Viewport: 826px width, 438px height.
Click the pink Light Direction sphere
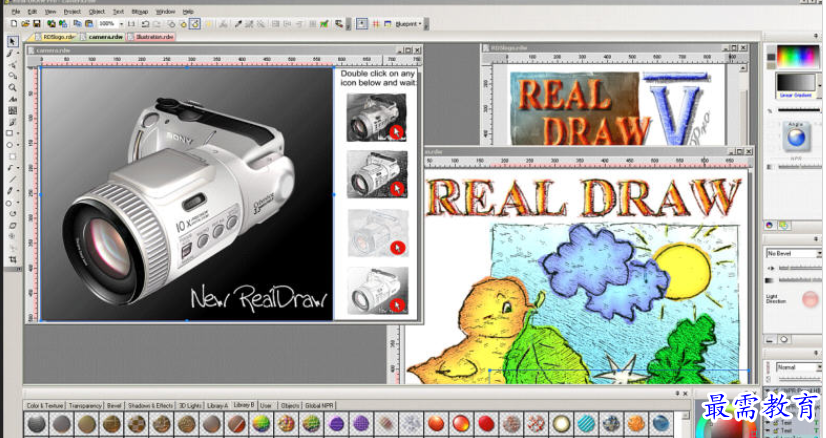coord(810,299)
